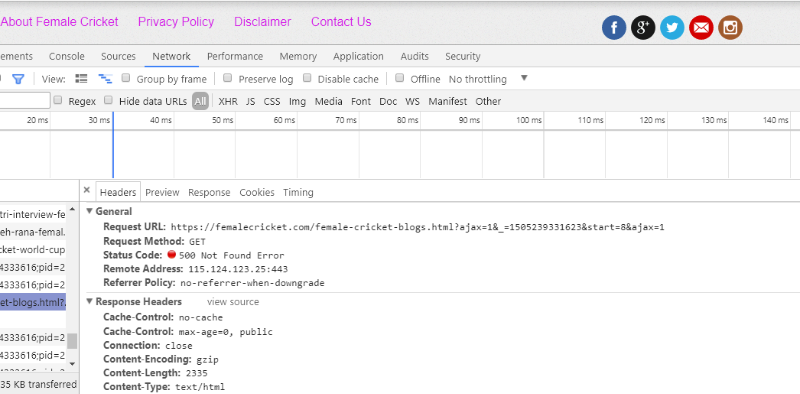Filter requests by Img

point(297,101)
